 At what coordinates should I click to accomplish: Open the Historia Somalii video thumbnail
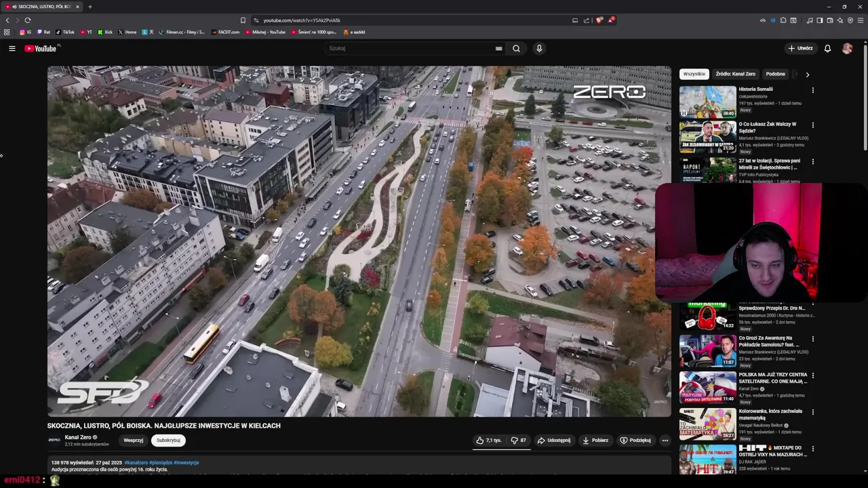(x=707, y=102)
